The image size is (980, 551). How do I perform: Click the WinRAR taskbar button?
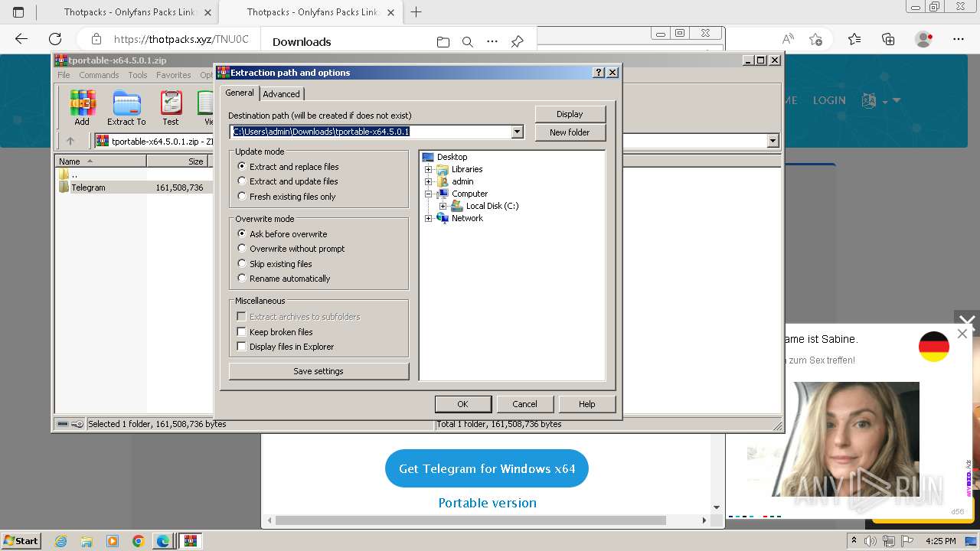tap(190, 541)
